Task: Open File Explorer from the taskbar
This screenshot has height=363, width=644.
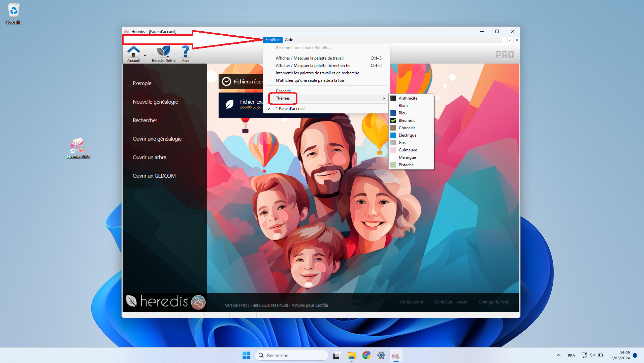Action: [351, 355]
